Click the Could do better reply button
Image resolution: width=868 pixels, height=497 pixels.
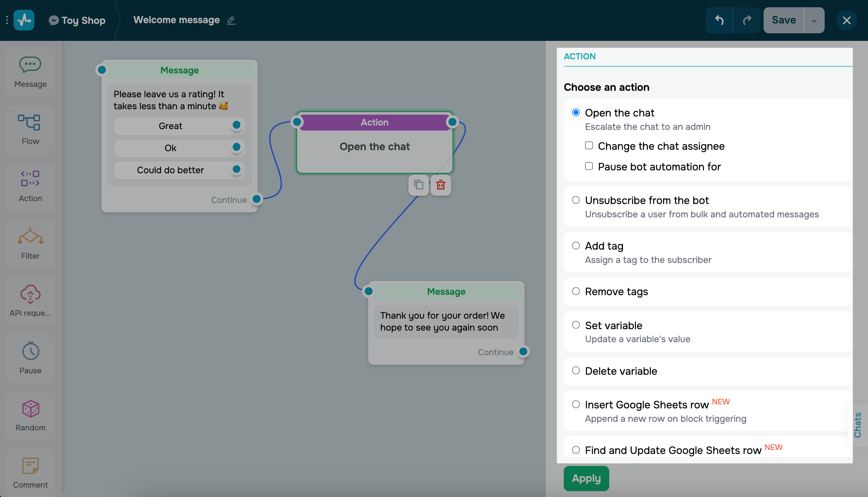(x=171, y=170)
